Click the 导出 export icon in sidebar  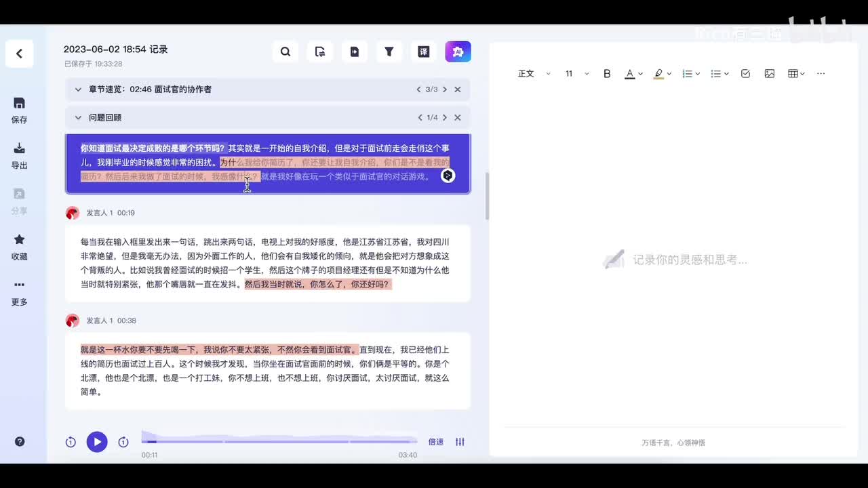(x=20, y=149)
